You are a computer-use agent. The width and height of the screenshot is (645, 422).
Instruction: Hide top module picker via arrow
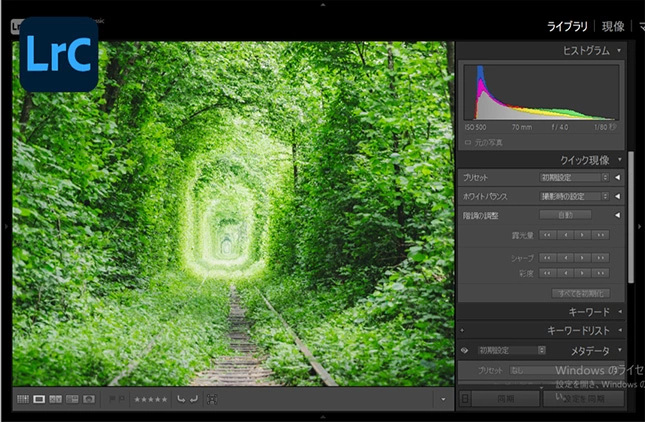click(x=323, y=5)
